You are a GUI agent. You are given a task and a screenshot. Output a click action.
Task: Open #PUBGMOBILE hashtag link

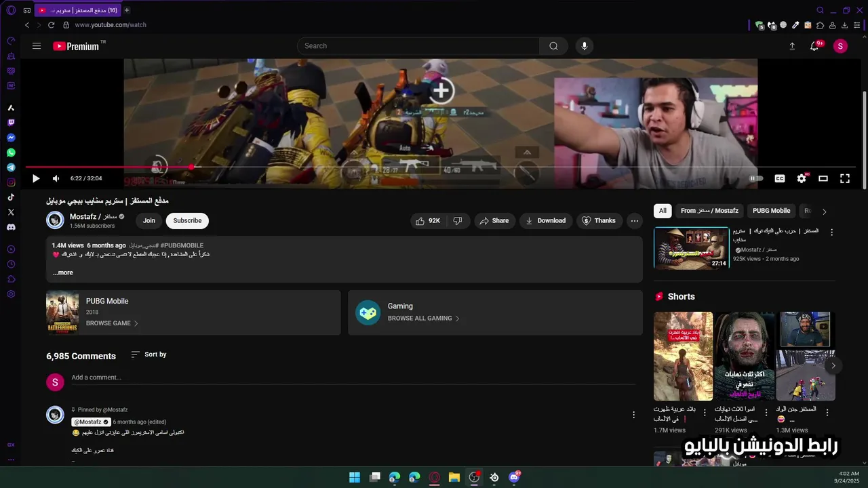coord(182,245)
